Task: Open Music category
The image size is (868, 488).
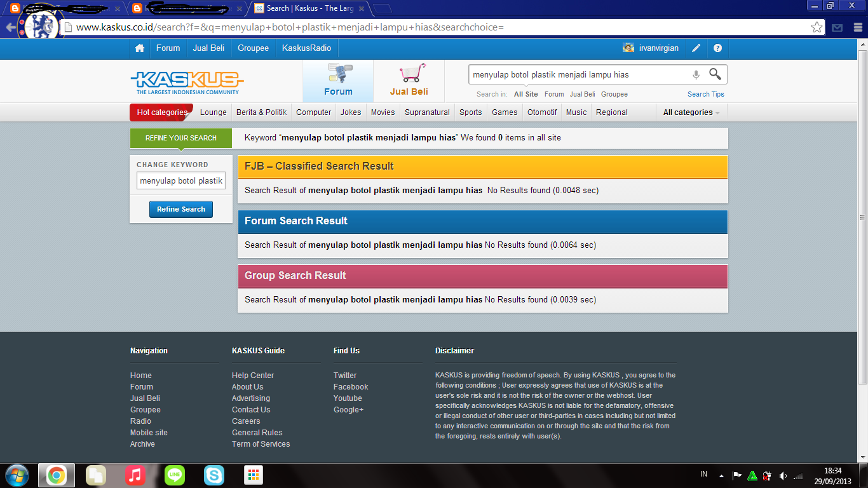Action: (576, 112)
